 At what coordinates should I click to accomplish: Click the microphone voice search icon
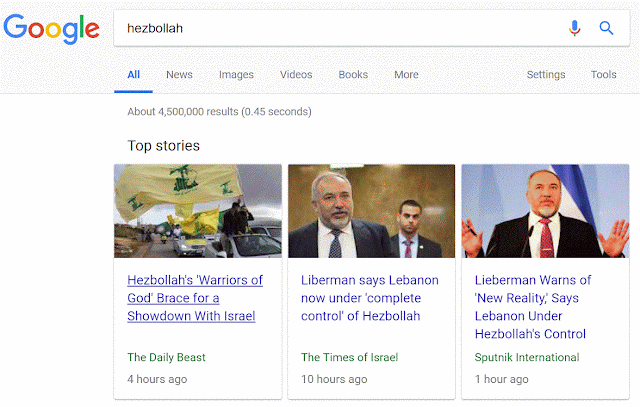[x=574, y=28]
